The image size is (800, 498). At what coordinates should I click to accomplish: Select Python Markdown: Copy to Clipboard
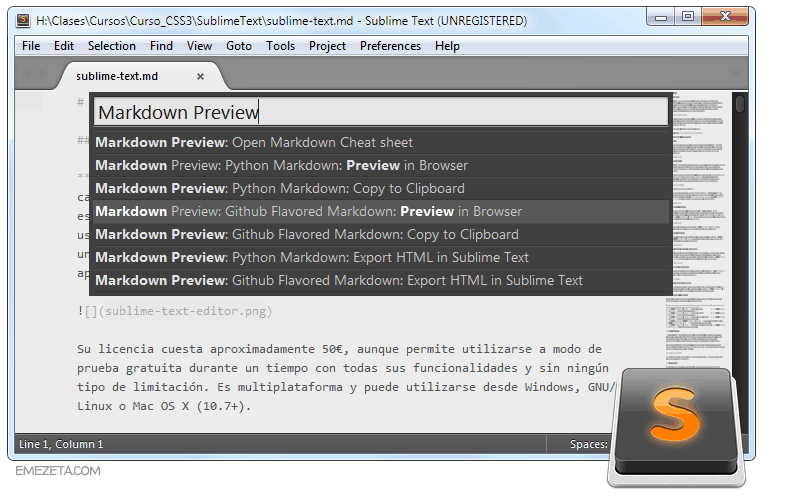click(380, 188)
